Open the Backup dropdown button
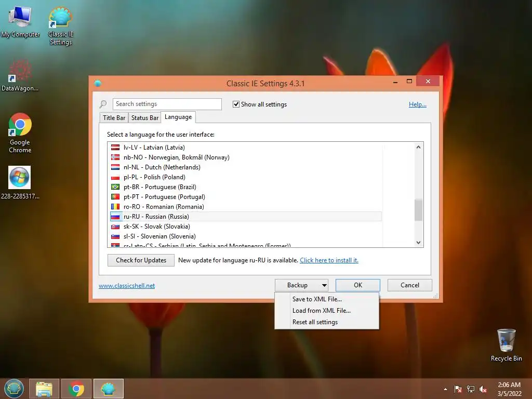Viewport: 532px width, 399px height. 302,285
